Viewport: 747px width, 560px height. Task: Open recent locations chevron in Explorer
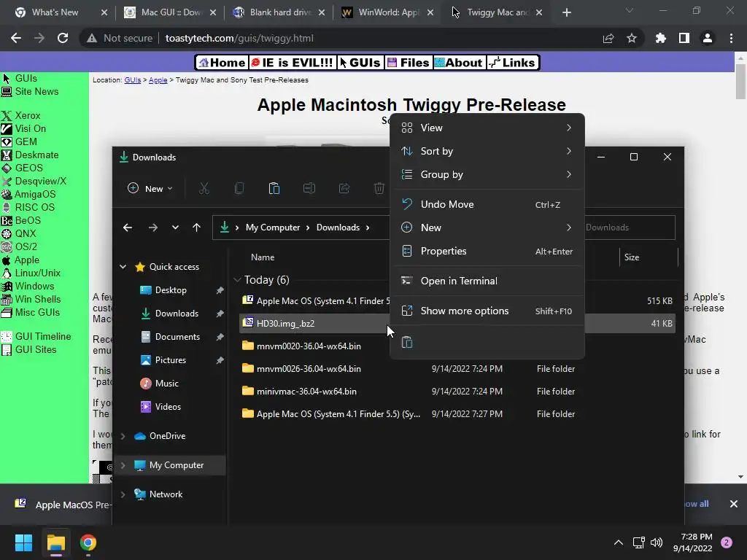[x=175, y=227]
